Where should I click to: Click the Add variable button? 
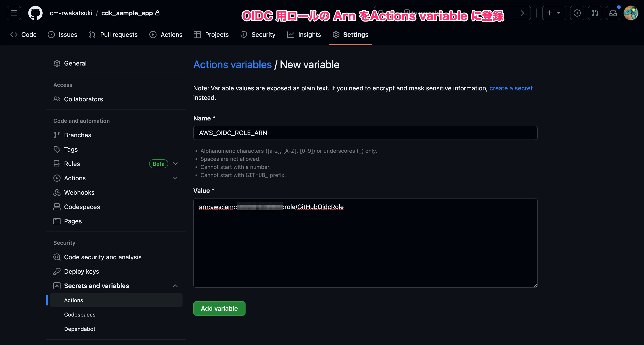coord(219,308)
